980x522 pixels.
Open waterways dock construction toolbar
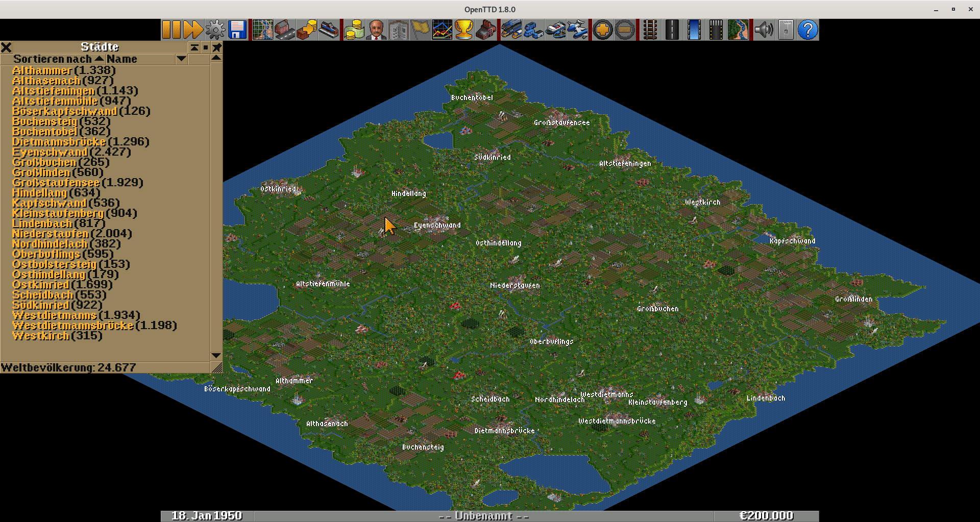pos(694,30)
